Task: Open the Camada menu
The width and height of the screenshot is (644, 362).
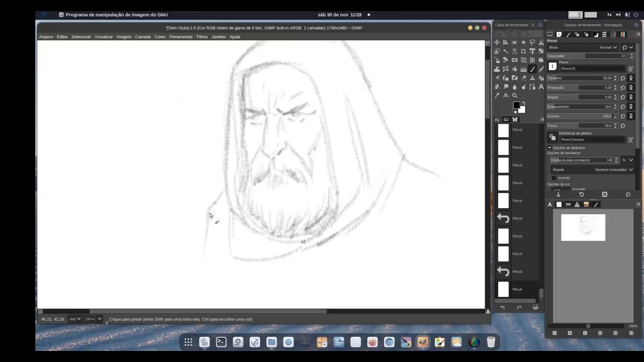Action: pos(143,37)
